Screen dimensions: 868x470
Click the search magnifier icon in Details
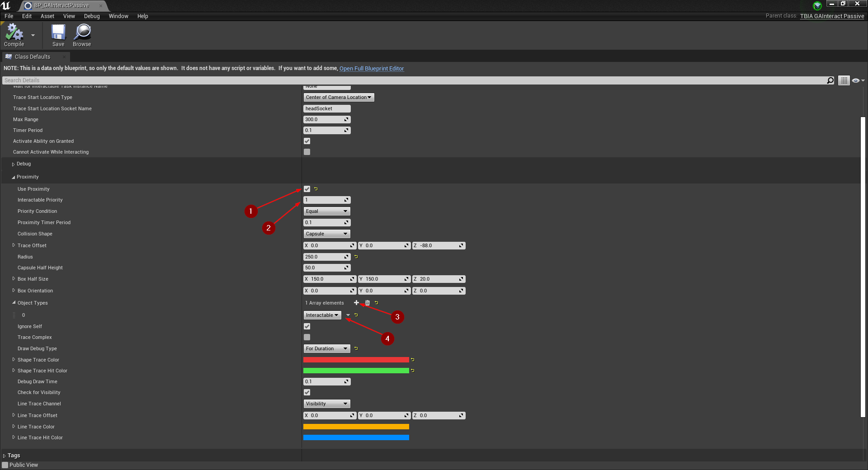(830, 80)
